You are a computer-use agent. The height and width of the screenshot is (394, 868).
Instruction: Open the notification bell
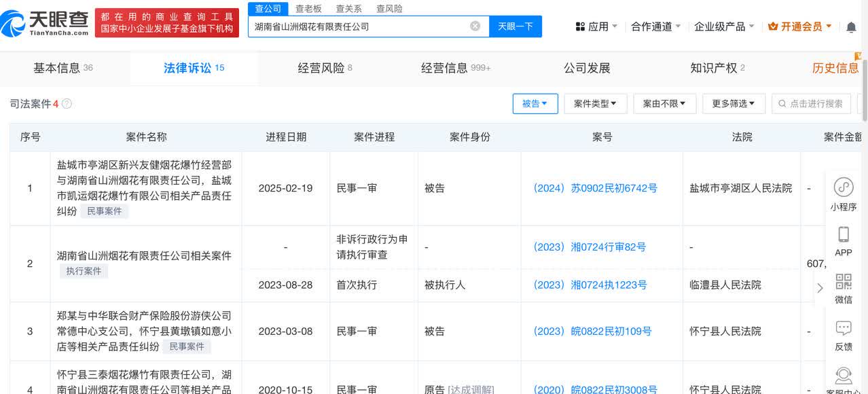point(851,26)
